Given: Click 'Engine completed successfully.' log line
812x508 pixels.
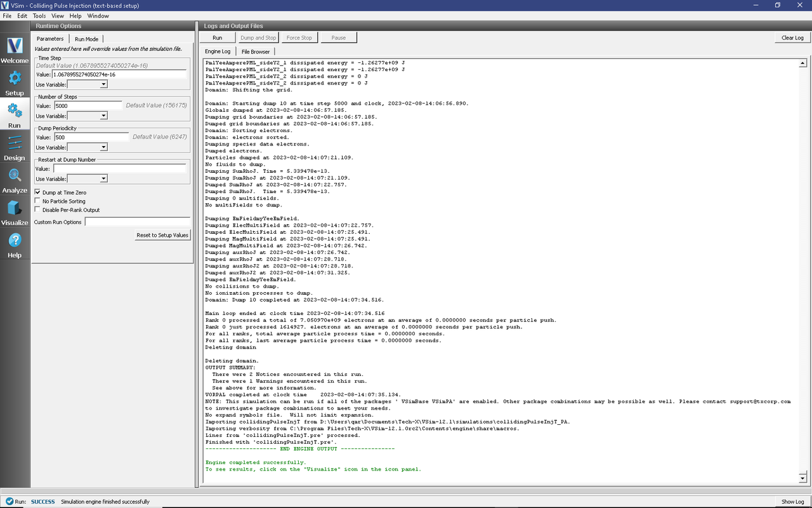Looking at the screenshot, I should pos(255,462).
